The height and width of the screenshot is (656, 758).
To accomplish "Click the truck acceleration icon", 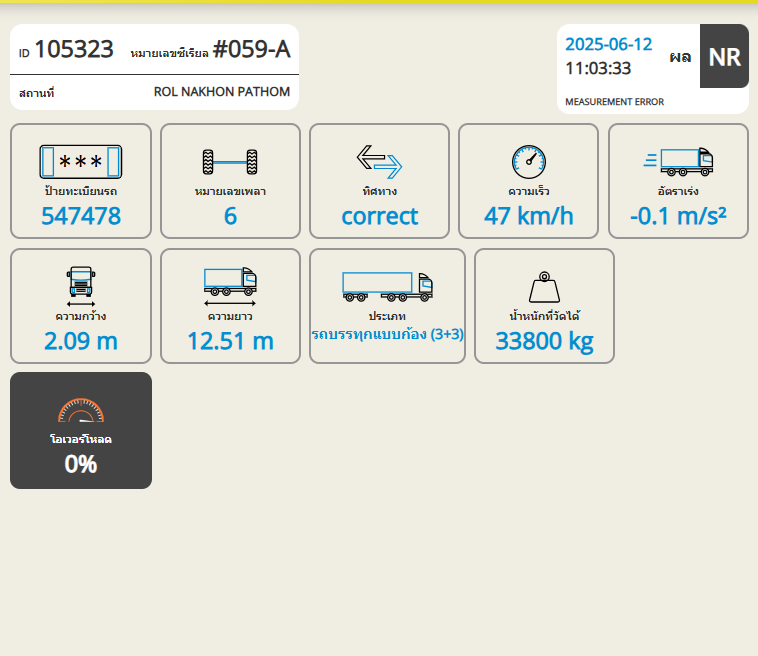I will pos(678,160).
